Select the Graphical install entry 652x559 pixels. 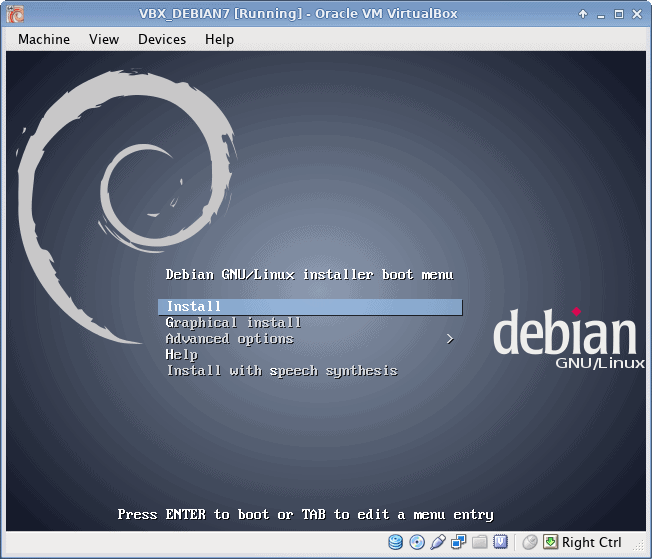pyautogui.click(x=233, y=323)
